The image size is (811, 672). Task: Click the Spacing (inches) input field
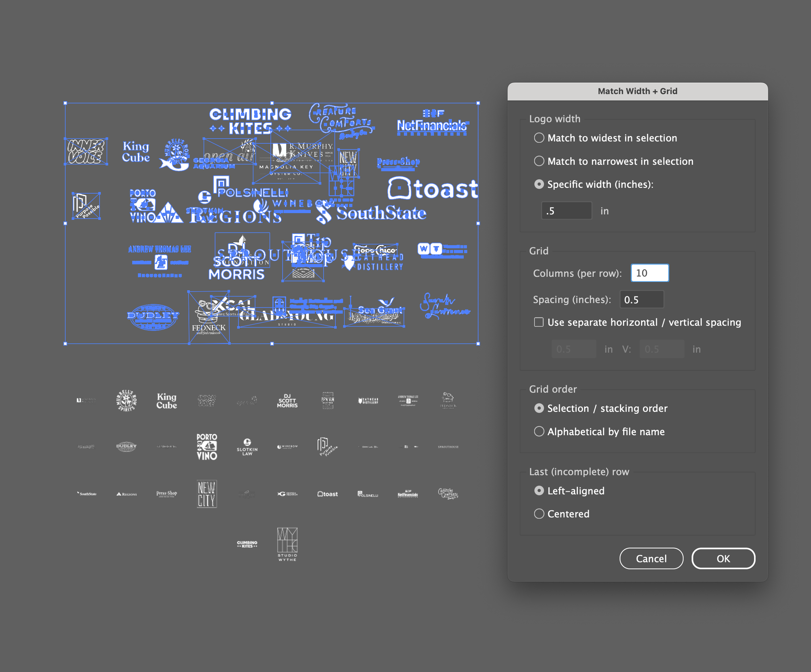point(641,300)
